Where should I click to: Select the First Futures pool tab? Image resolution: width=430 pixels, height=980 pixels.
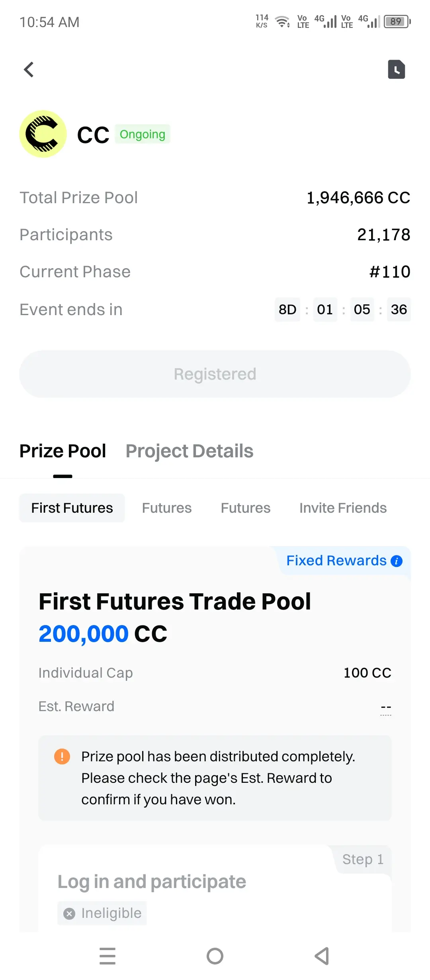click(x=72, y=508)
